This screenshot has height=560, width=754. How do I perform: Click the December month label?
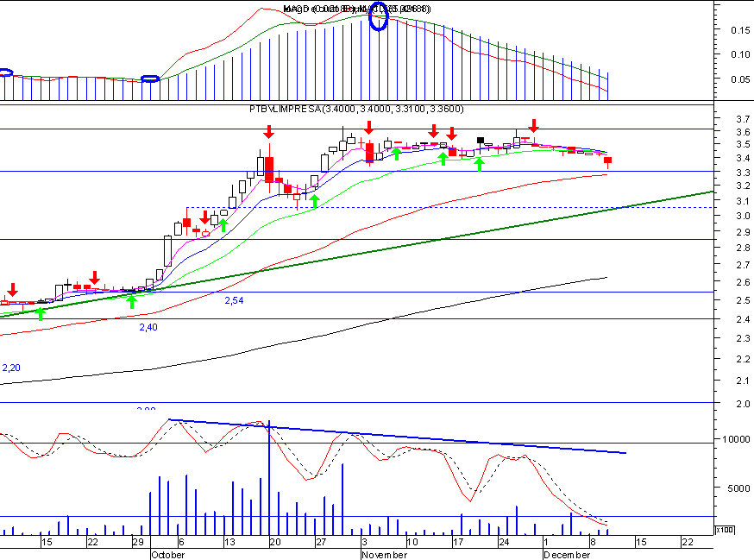coord(567,555)
